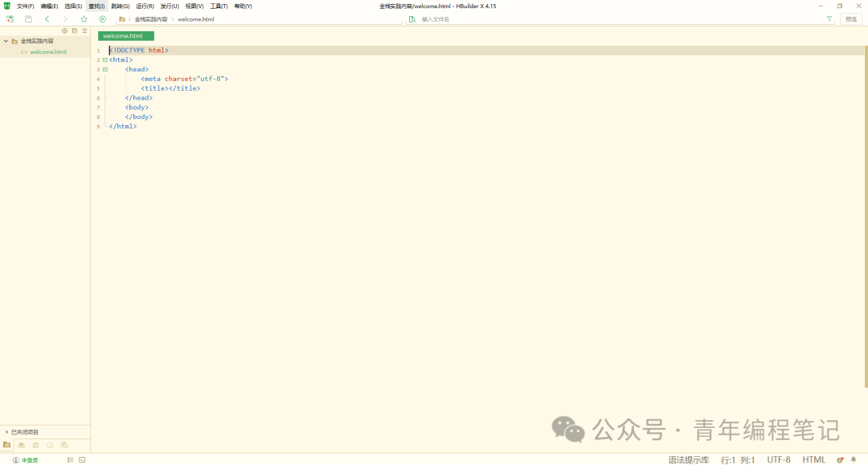
Task: Change the HTML language mode
Action: click(813, 460)
